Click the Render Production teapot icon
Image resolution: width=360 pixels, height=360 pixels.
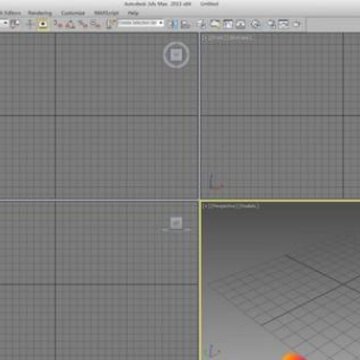(296, 24)
